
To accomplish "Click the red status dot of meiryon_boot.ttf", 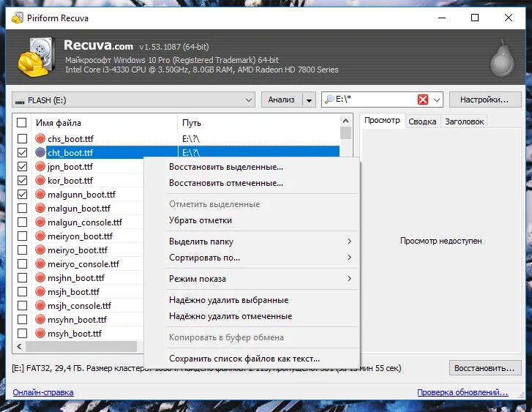I will point(40,236).
